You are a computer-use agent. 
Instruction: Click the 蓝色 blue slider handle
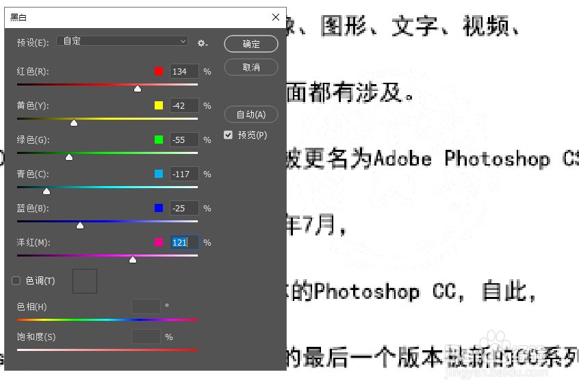point(80,225)
